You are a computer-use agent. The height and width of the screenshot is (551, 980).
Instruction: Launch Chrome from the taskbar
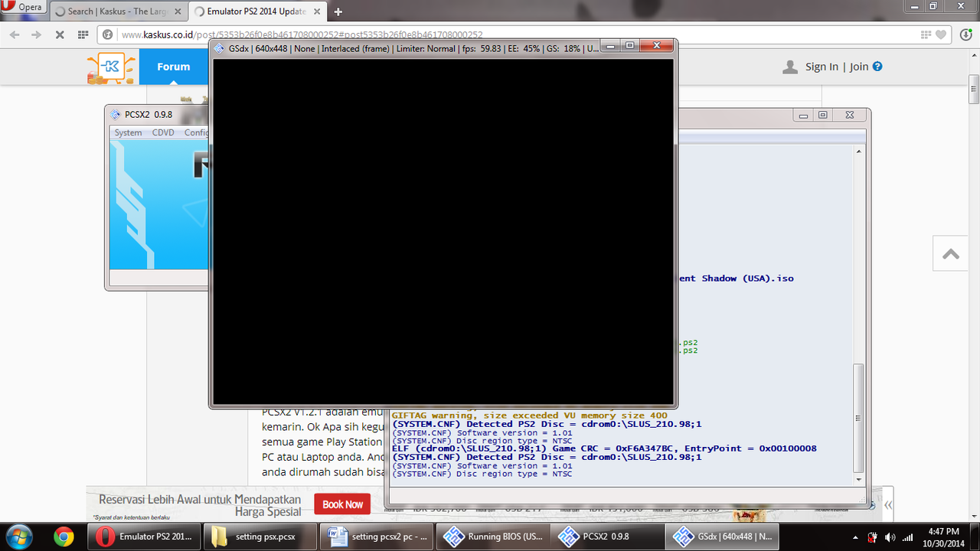click(x=64, y=536)
